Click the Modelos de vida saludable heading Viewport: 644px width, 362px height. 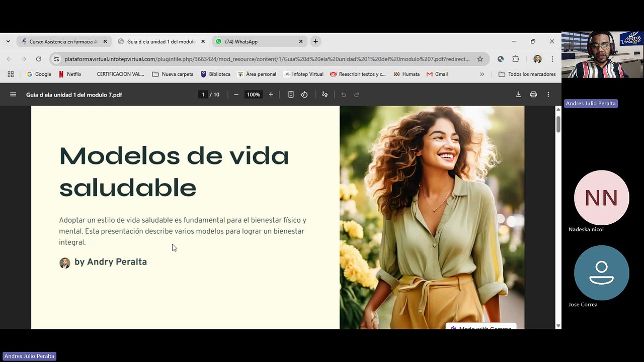[x=174, y=171]
